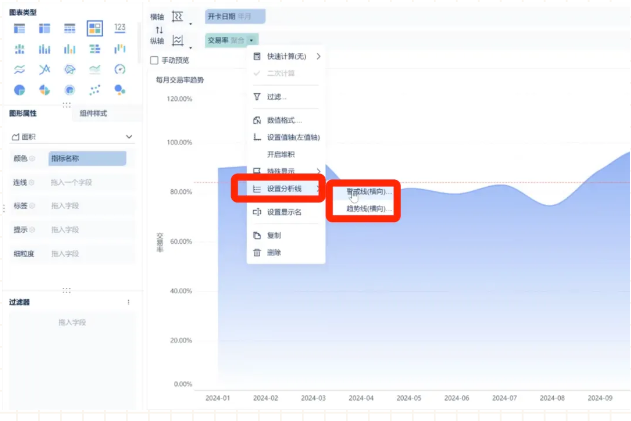Switch to the 组件样式 tab
The image size is (631, 421).
pos(93,114)
